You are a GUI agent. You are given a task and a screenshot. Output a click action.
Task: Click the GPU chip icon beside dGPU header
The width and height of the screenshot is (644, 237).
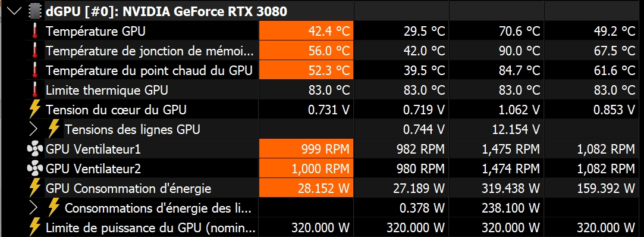pos(35,11)
